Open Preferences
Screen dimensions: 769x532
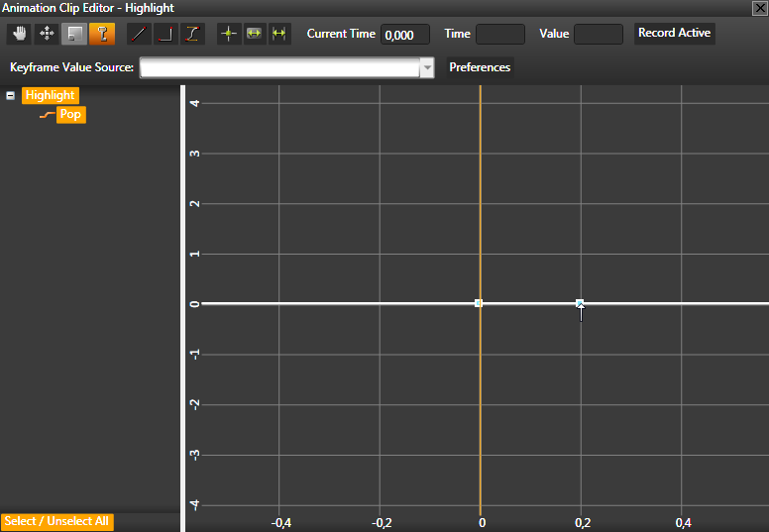tap(480, 67)
